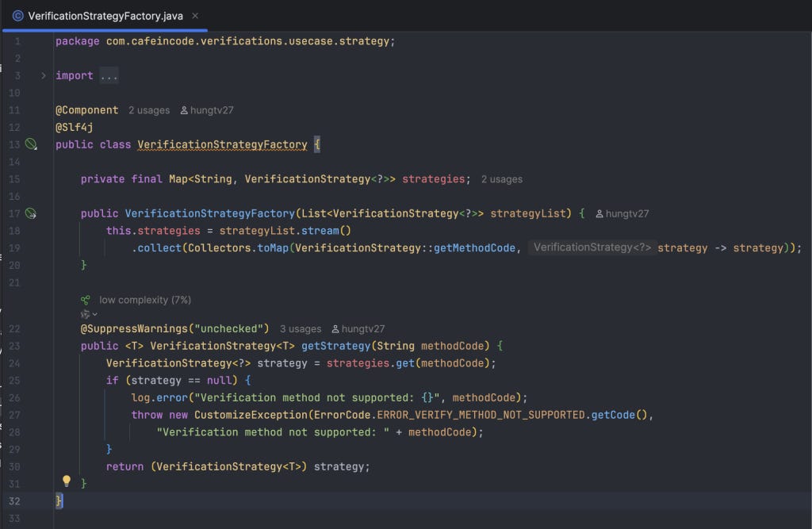Expand the collapsed import ellipsis placeholder
The image size is (812, 529).
tap(109, 75)
